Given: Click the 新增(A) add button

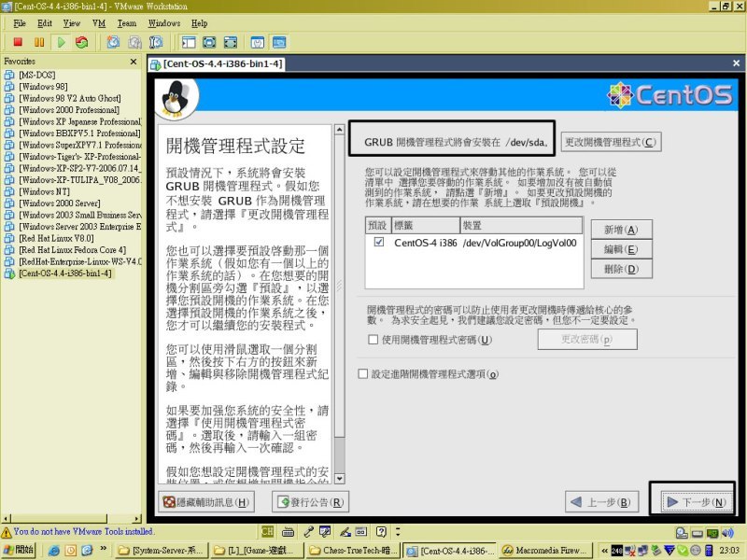Looking at the screenshot, I should pyautogui.click(x=621, y=230).
